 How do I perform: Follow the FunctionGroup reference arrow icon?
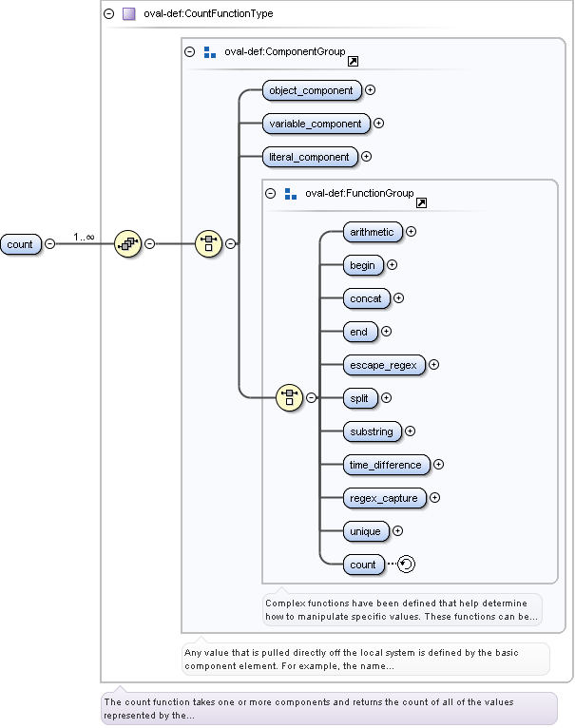click(421, 202)
